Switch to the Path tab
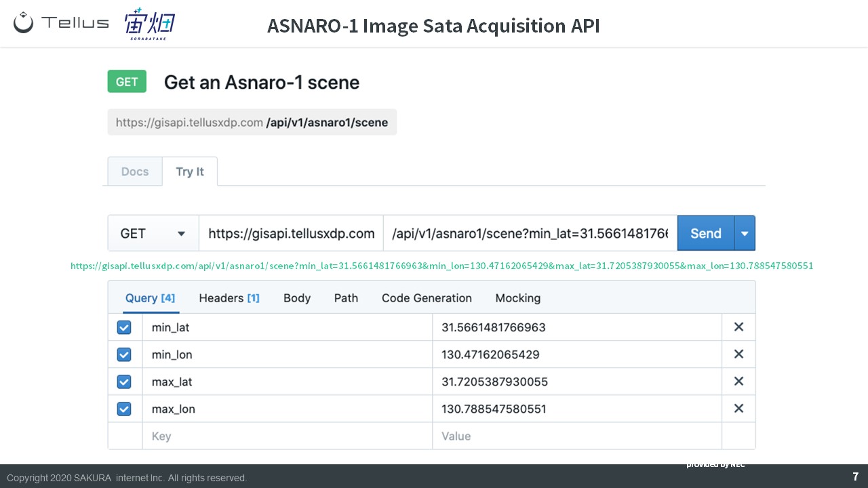868x488 pixels. pyautogui.click(x=346, y=298)
